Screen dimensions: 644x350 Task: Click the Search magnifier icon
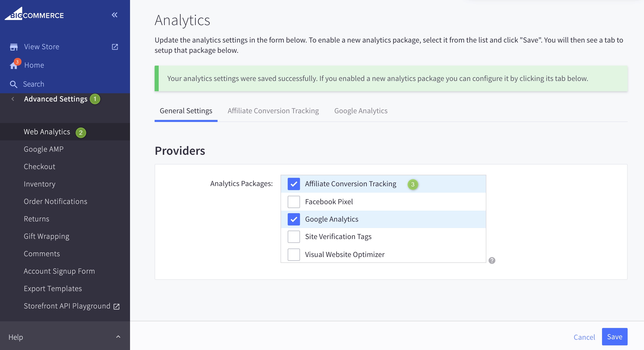point(14,84)
